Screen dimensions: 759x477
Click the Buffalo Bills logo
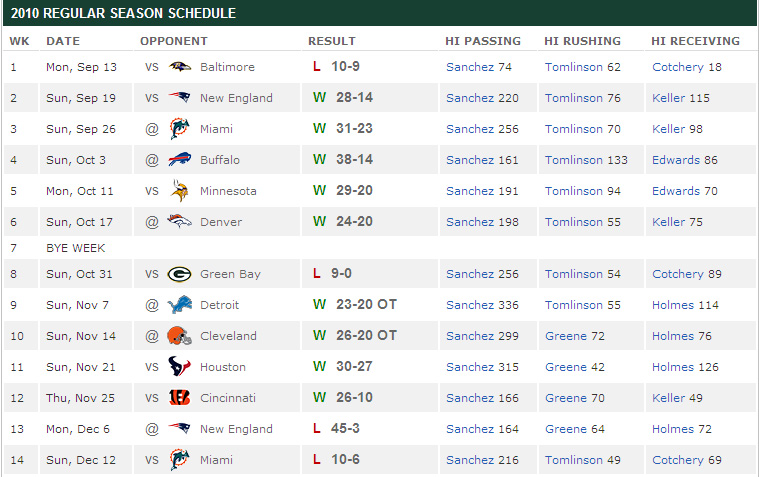tap(179, 160)
